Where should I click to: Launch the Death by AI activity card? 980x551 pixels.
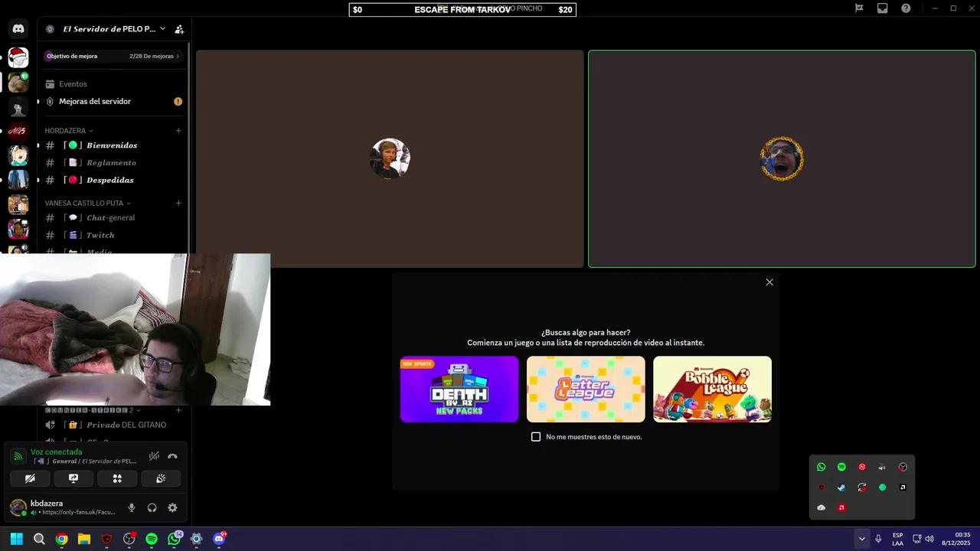pyautogui.click(x=459, y=389)
